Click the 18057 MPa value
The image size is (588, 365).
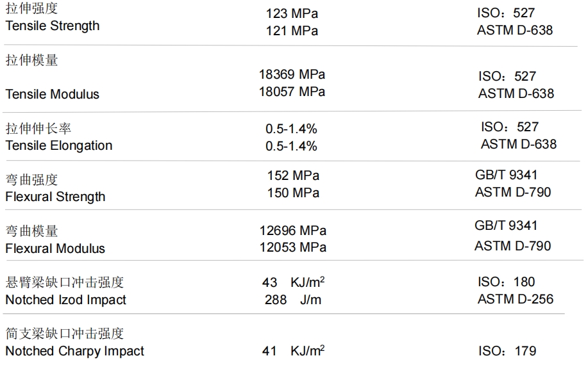coord(292,92)
